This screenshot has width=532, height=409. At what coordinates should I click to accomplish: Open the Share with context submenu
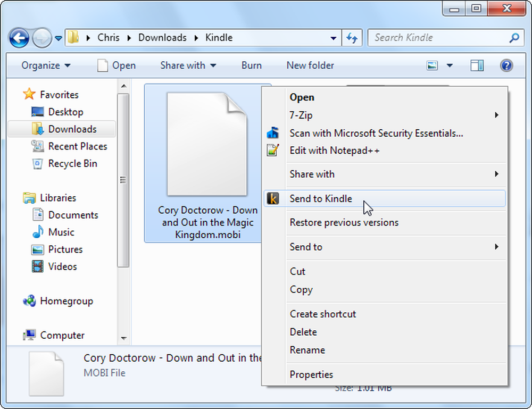coord(385,174)
